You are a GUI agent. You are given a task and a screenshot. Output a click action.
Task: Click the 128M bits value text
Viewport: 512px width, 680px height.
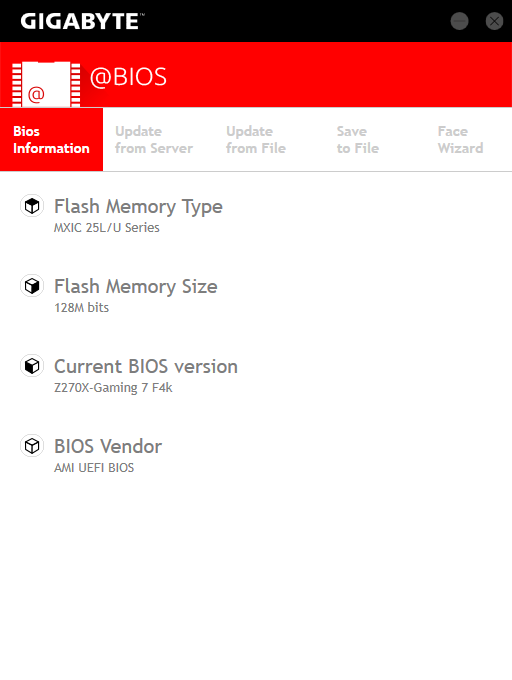(x=82, y=307)
